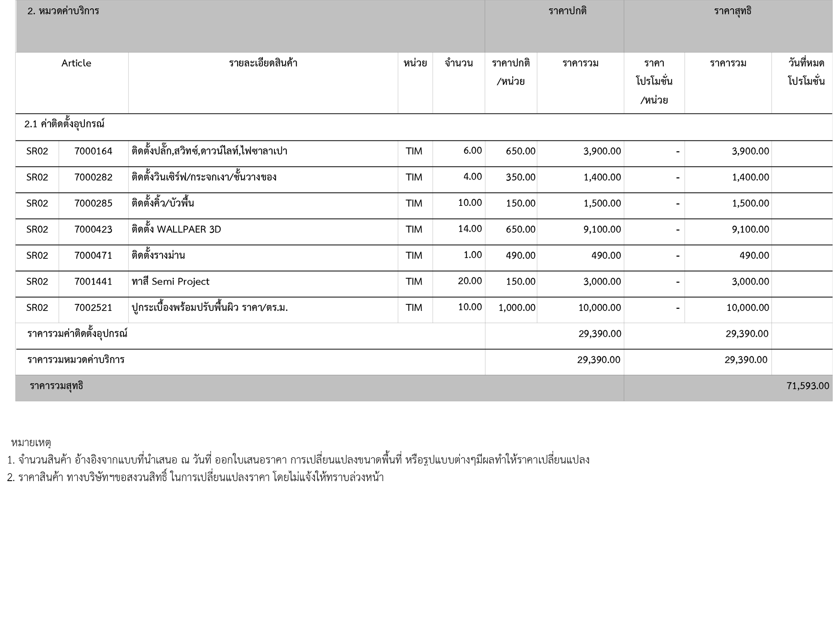
Task: Click article number 7002521
Action: click(93, 308)
